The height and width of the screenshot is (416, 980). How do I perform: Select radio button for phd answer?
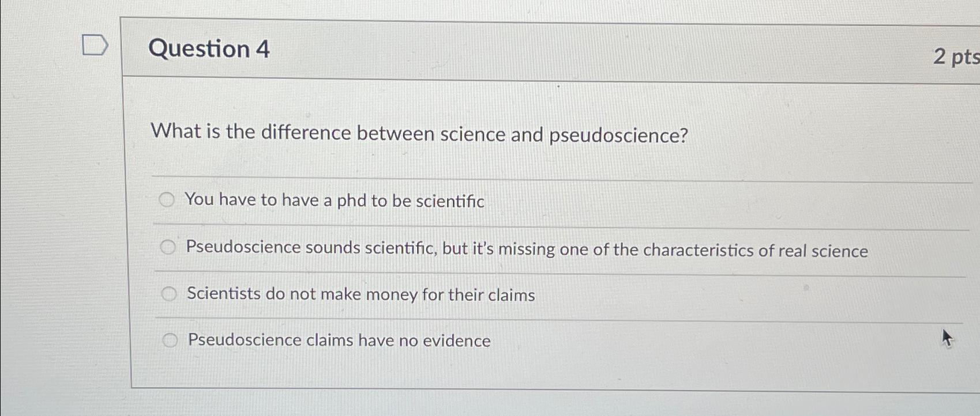tap(168, 201)
